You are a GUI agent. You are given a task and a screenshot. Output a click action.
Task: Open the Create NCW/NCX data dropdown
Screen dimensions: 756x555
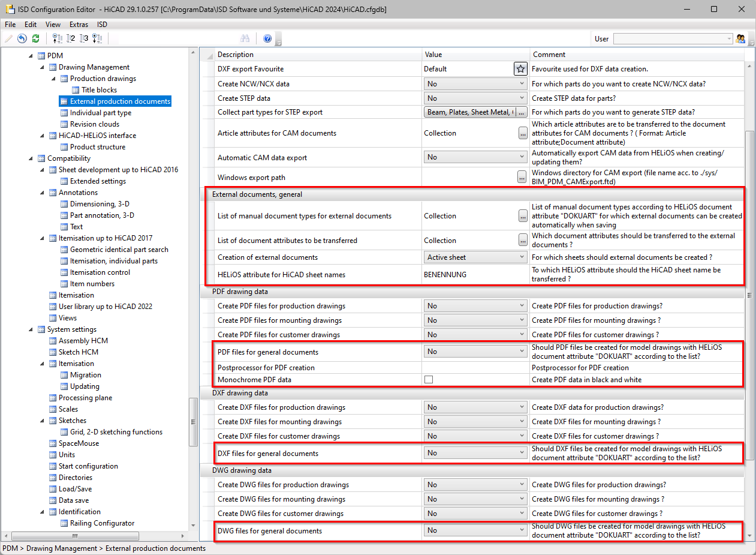[475, 84]
